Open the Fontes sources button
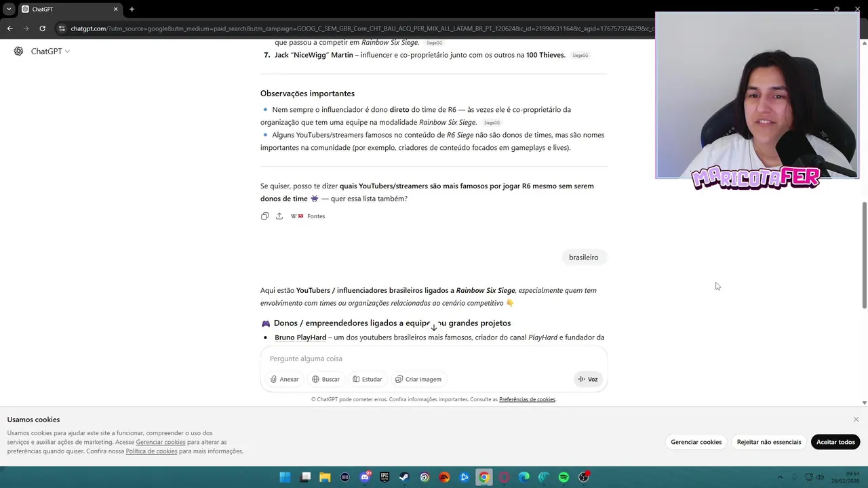Image resolution: width=868 pixels, height=488 pixels. tap(309, 216)
